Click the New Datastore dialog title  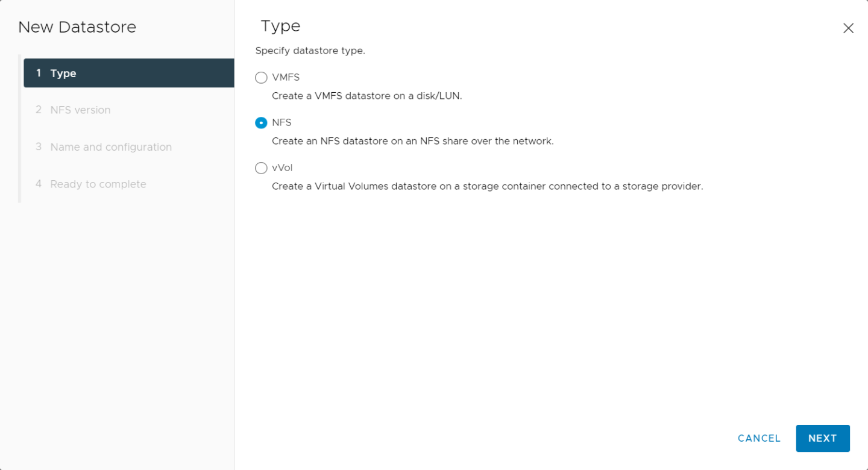(x=77, y=27)
